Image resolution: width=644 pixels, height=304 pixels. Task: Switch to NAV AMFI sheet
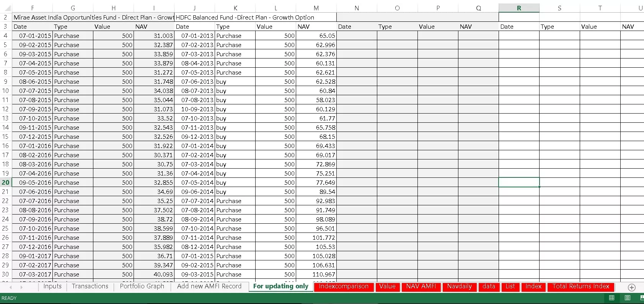tap(421, 286)
